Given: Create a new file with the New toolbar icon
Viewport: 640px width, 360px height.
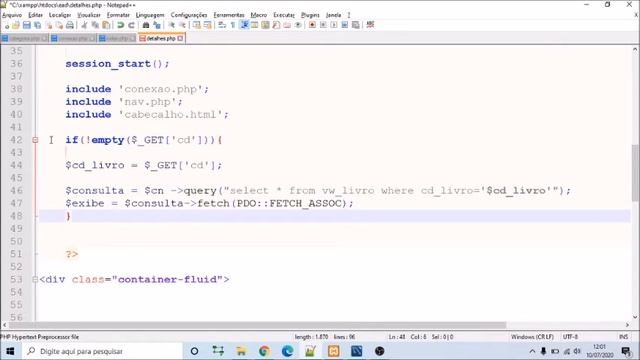Looking at the screenshot, I should click(x=6, y=25).
